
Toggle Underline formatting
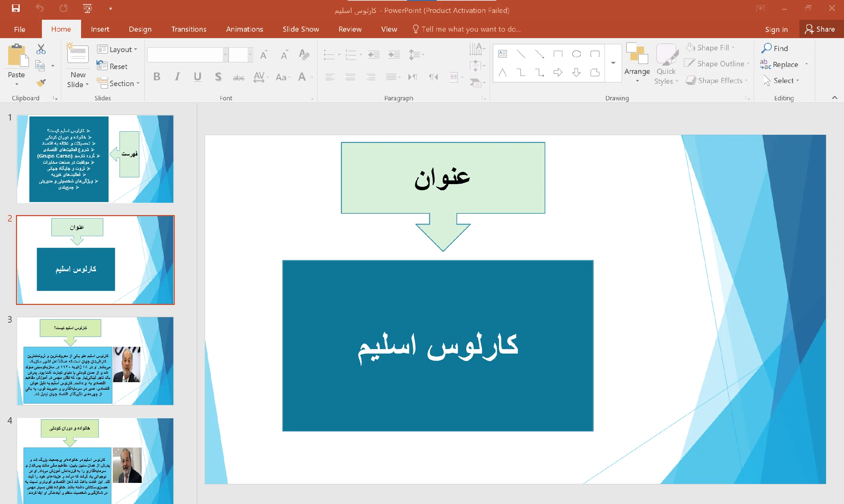click(x=197, y=77)
